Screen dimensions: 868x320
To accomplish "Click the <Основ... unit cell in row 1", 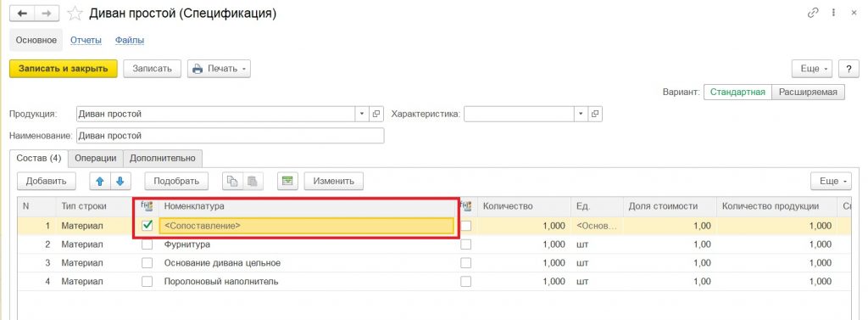I will 597,226.
